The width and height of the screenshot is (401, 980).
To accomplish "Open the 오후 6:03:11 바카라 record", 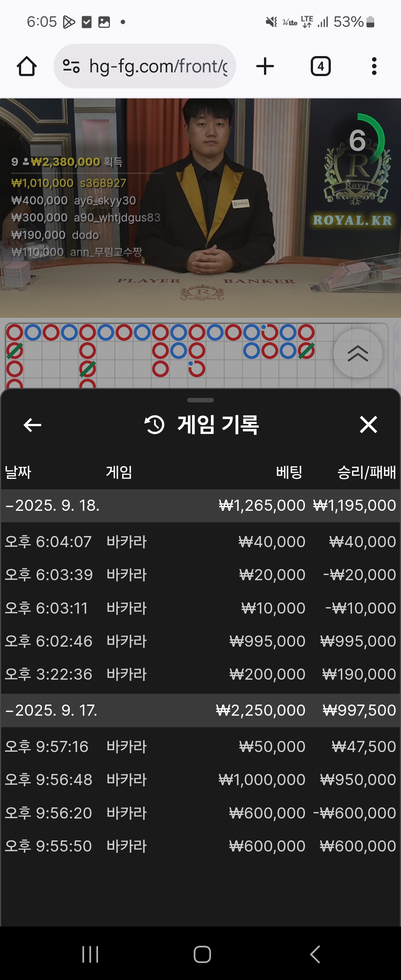I will (200, 608).
